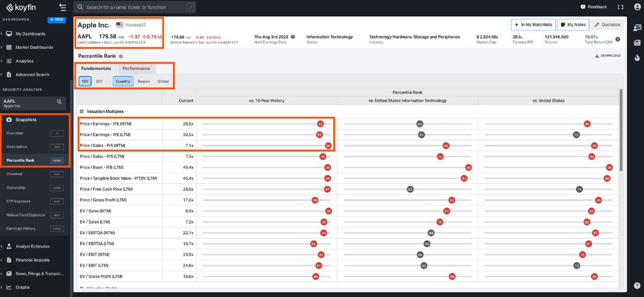Click the 98 marker on the Price / Book Information Technology slider
The image size is (644, 297).
point(469,168)
